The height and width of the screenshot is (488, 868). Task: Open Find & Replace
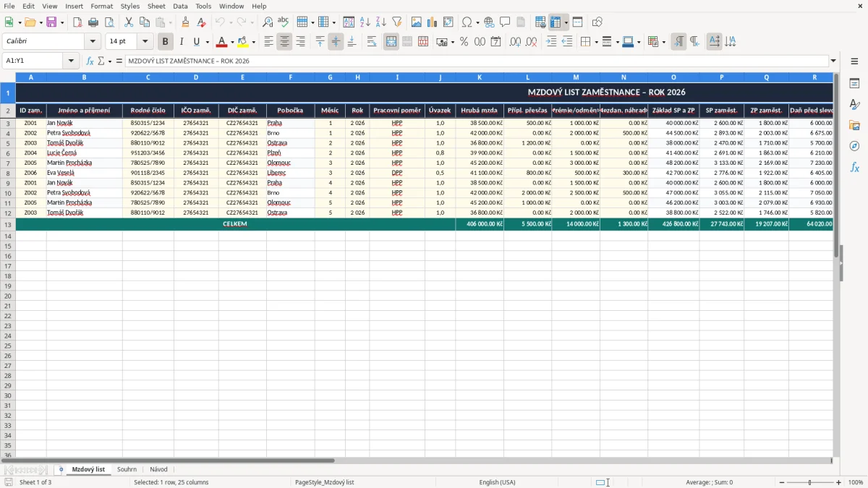(268, 22)
